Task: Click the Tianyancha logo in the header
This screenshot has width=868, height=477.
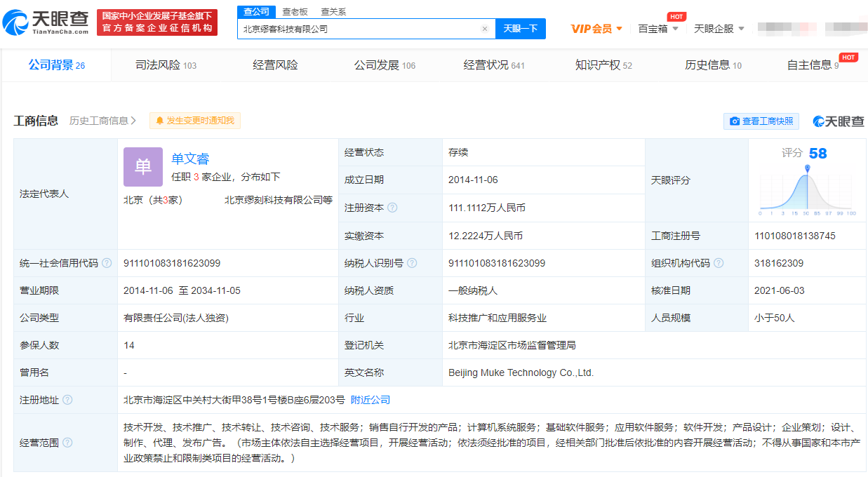Action: pyautogui.click(x=46, y=22)
